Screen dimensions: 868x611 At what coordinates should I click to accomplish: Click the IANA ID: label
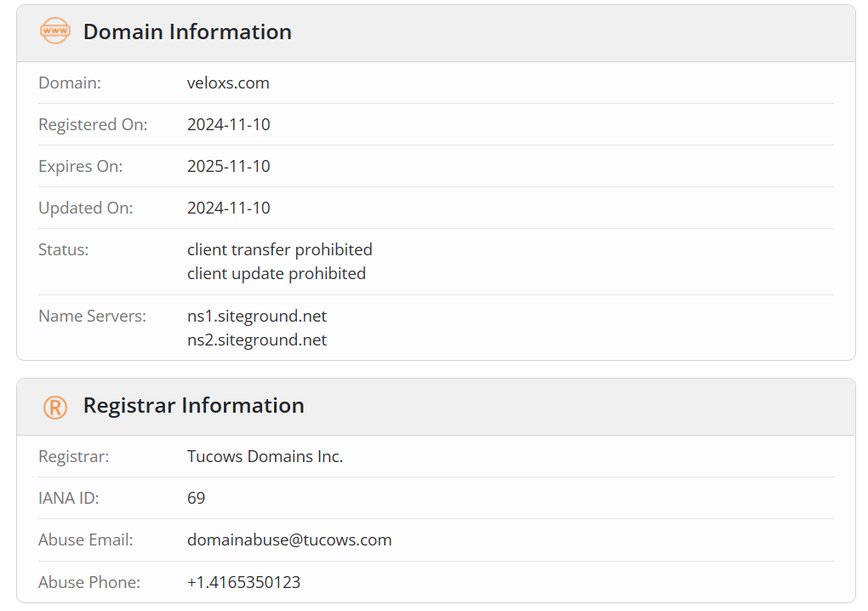[x=69, y=498]
